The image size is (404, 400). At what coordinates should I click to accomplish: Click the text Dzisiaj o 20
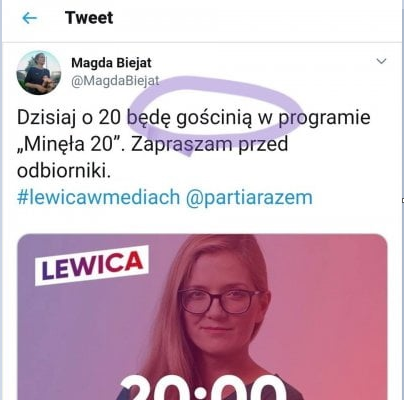69,118
